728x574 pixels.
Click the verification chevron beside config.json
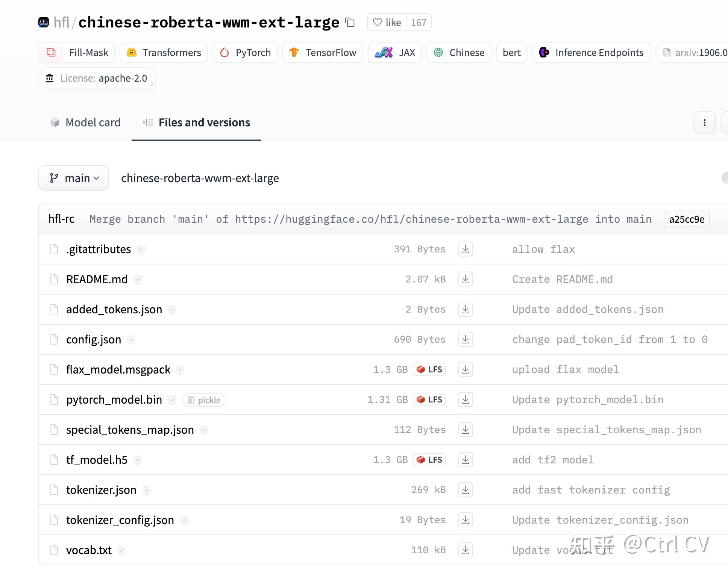(x=131, y=340)
